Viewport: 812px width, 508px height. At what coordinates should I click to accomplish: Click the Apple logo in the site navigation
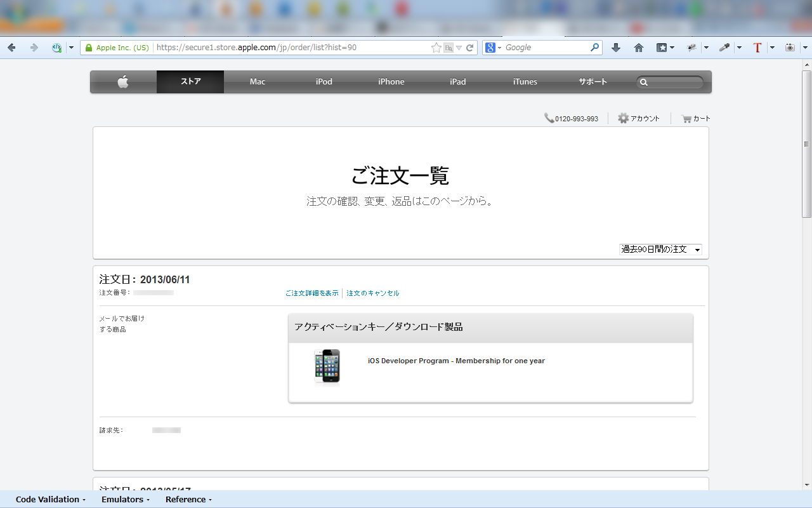pyautogui.click(x=123, y=82)
